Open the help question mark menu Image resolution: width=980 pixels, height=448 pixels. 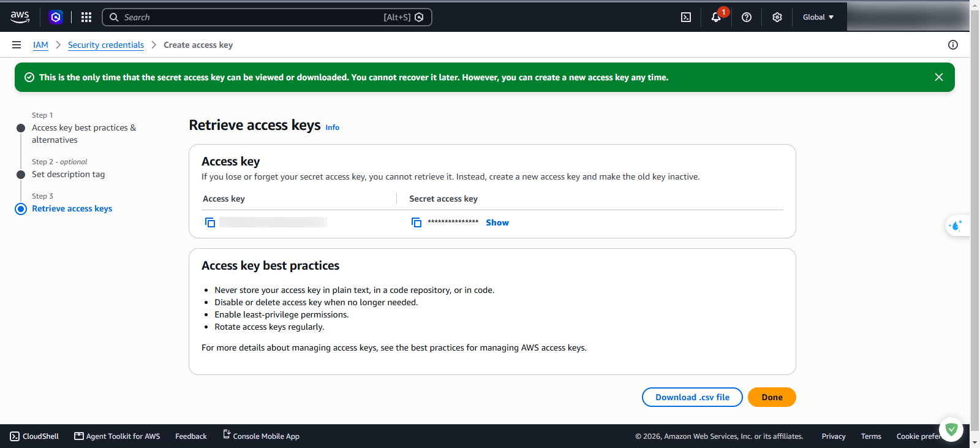pyautogui.click(x=747, y=17)
